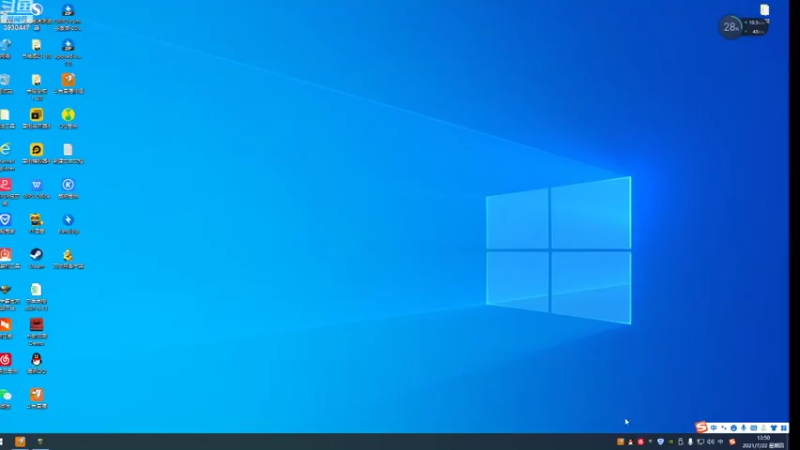Open the first blue ZIP archive icon
The image size is (800, 450).
[x=68, y=10]
